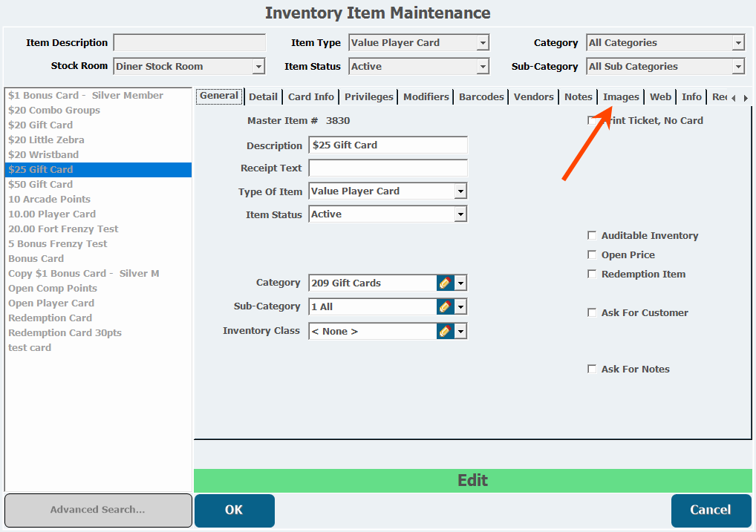The image size is (756, 532).
Task: Switch to the Web tab
Action: tap(660, 97)
